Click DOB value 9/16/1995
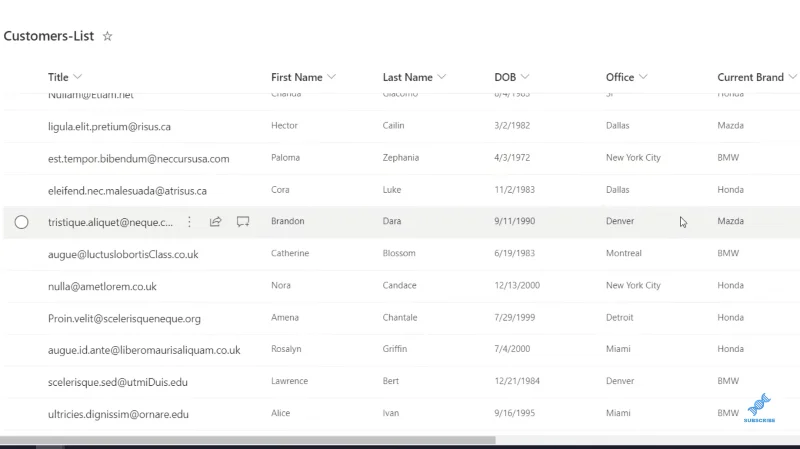The image size is (800, 449). coord(514,413)
